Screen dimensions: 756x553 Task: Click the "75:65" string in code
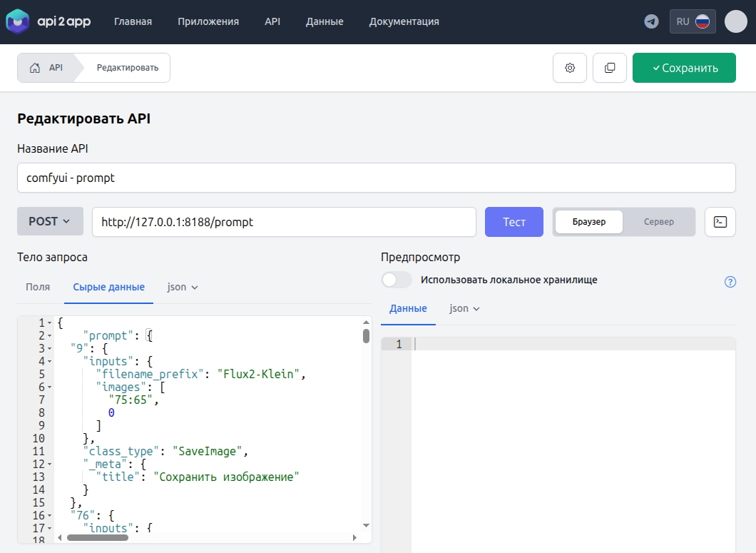click(131, 400)
